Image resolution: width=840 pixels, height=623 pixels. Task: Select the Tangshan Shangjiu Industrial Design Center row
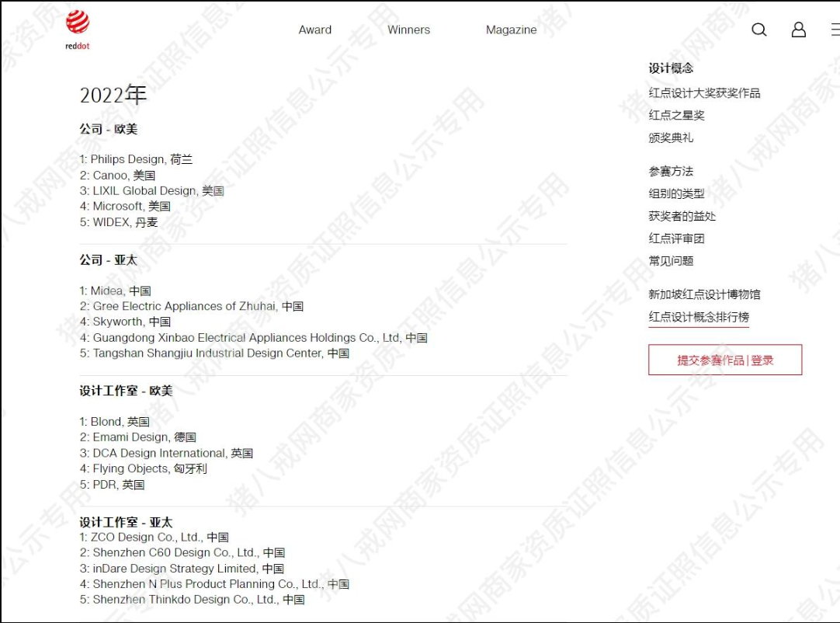[x=214, y=353]
